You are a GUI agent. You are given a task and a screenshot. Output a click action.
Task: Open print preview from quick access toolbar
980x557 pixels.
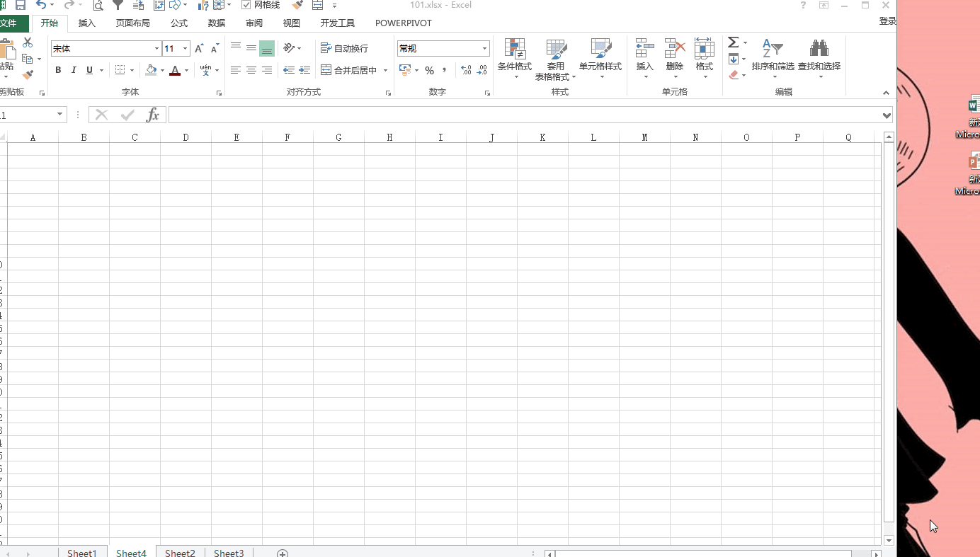pyautogui.click(x=98, y=5)
